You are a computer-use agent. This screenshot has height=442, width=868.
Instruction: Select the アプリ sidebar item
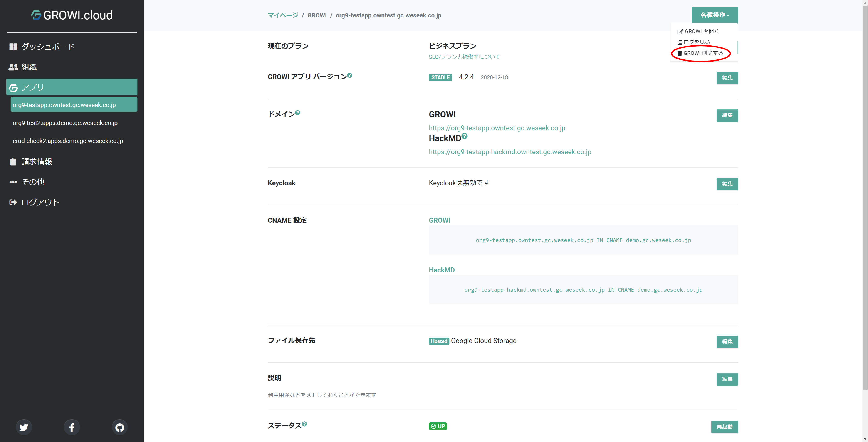tap(72, 87)
